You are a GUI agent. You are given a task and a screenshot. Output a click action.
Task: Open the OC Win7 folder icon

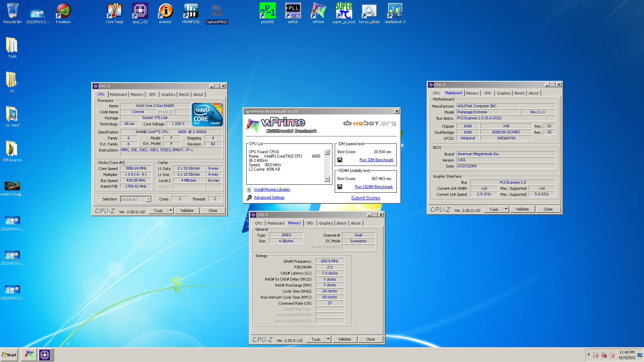tap(12, 117)
